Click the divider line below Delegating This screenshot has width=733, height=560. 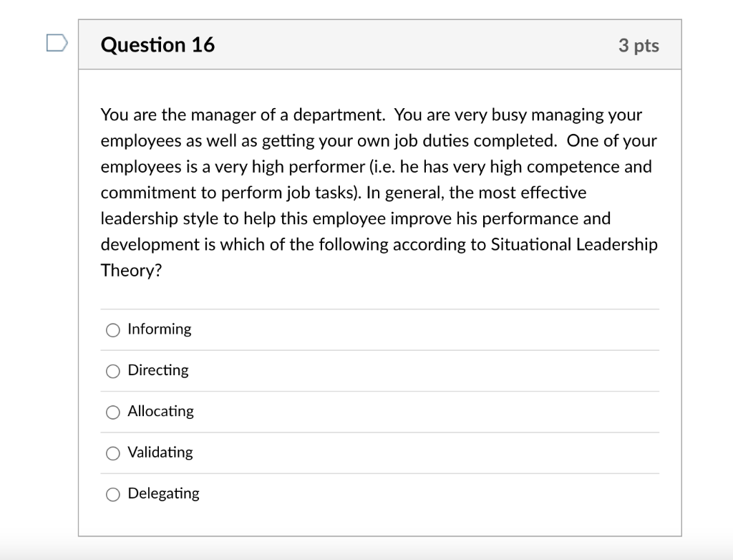pos(379,514)
